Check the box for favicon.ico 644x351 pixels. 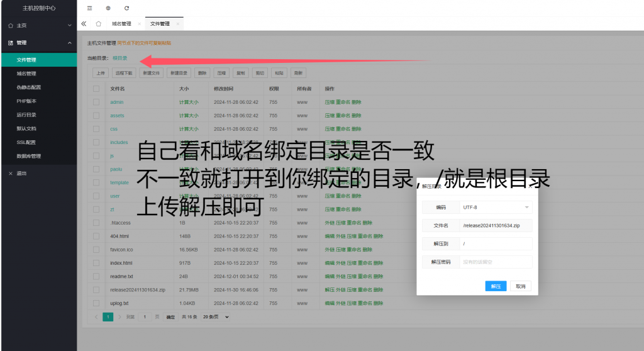(96, 250)
